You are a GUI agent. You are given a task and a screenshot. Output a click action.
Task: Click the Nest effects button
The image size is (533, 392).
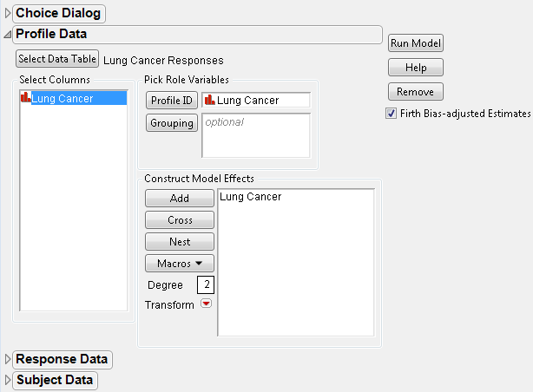(x=180, y=242)
